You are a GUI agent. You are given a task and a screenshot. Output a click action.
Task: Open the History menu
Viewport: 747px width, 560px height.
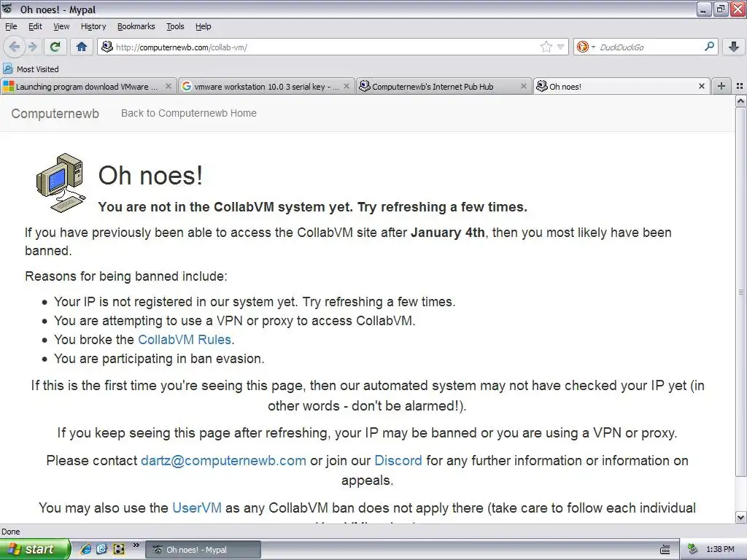coord(93,26)
